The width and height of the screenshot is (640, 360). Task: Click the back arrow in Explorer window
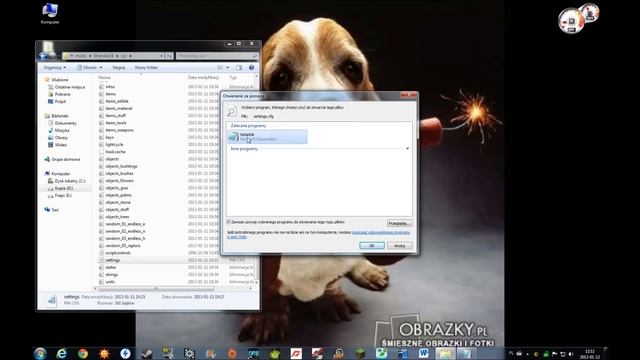(x=43, y=56)
